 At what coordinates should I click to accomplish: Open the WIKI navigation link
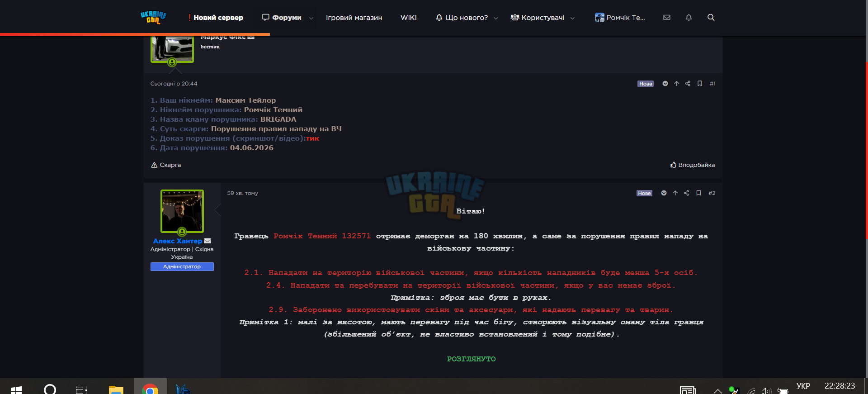[x=409, y=18]
